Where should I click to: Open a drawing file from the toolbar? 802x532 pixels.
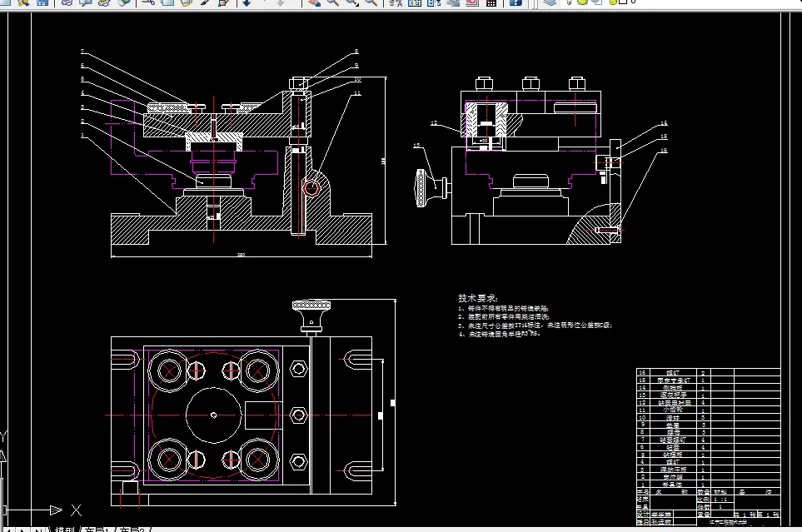click(x=23, y=2)
